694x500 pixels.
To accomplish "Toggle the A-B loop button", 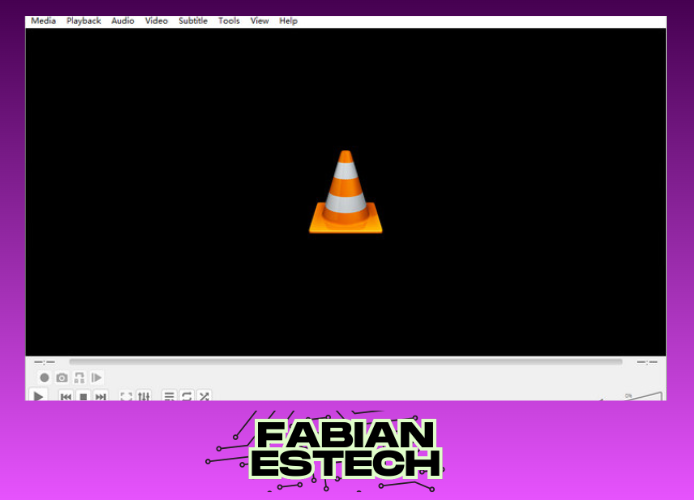I will pyautogui.click(x=79, y=377).
